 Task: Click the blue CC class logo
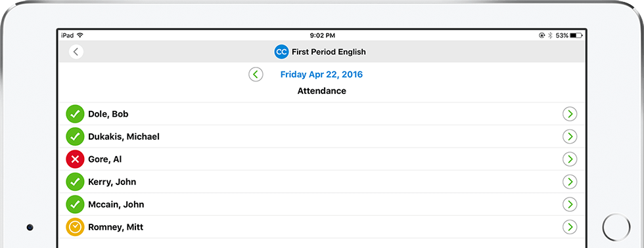[x=281, y=52]
